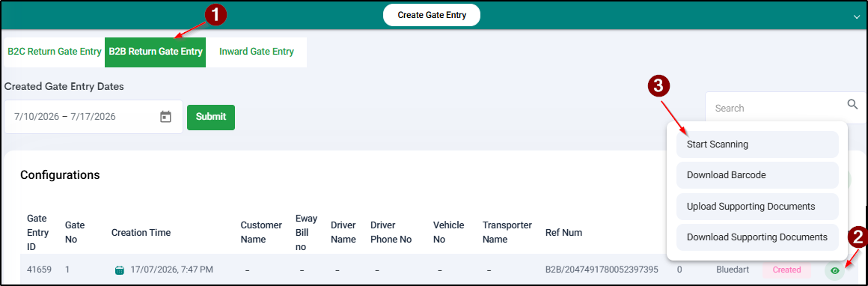Click the Created status badge
This screenshot has width=868, height=286.
786,270
